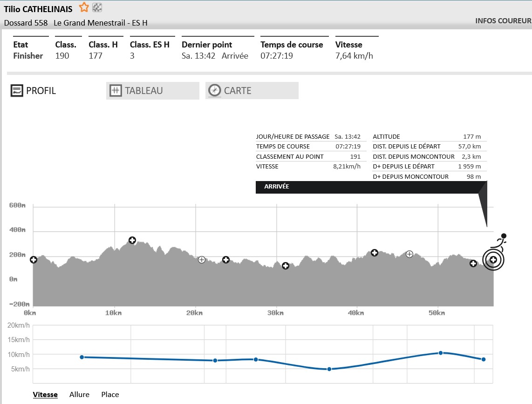Click the lowest data point on the speed curve

tap(329, 369)
